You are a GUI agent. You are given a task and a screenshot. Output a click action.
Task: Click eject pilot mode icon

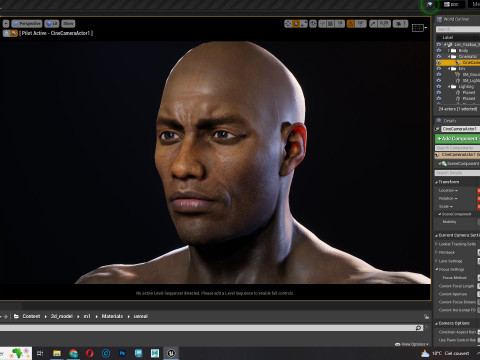(6, 33)
